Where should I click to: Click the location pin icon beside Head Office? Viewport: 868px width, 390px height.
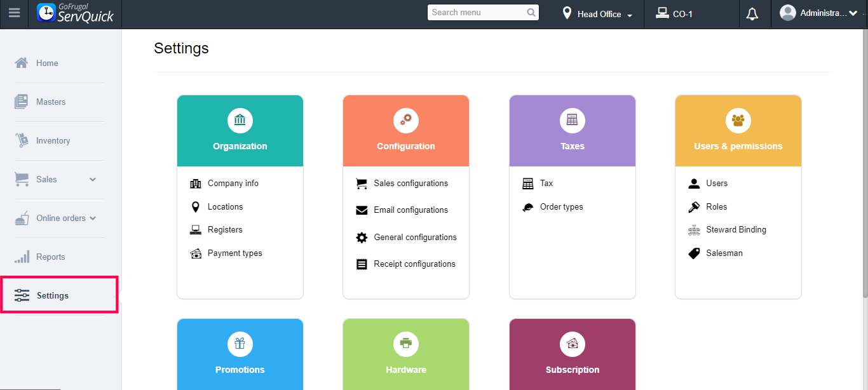567,13
